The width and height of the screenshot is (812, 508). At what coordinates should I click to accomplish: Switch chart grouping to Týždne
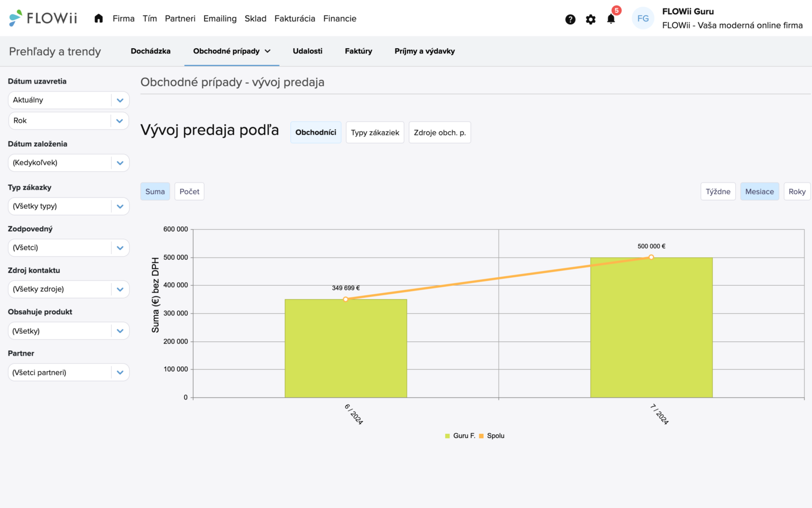click(x=717, y=192)
